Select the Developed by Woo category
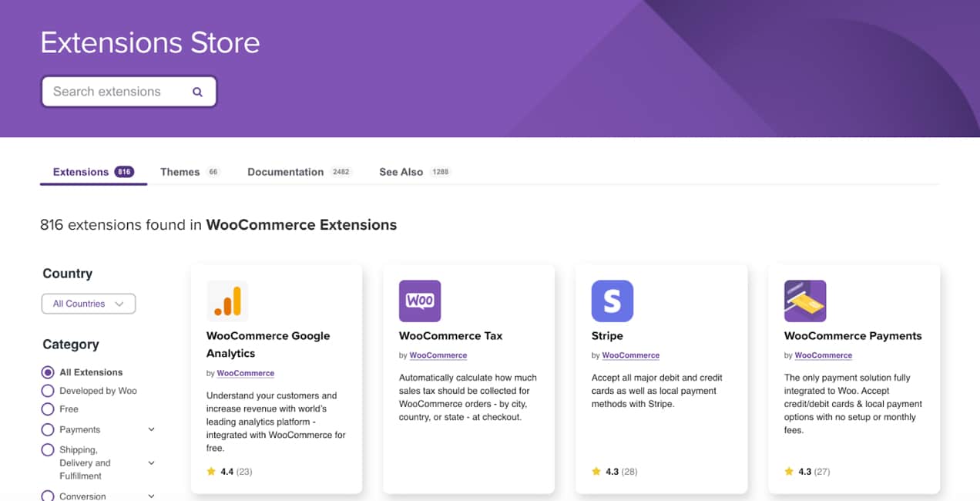Viewport: 980px width, 501px height. pyautogui.click(x=48, y=391)
